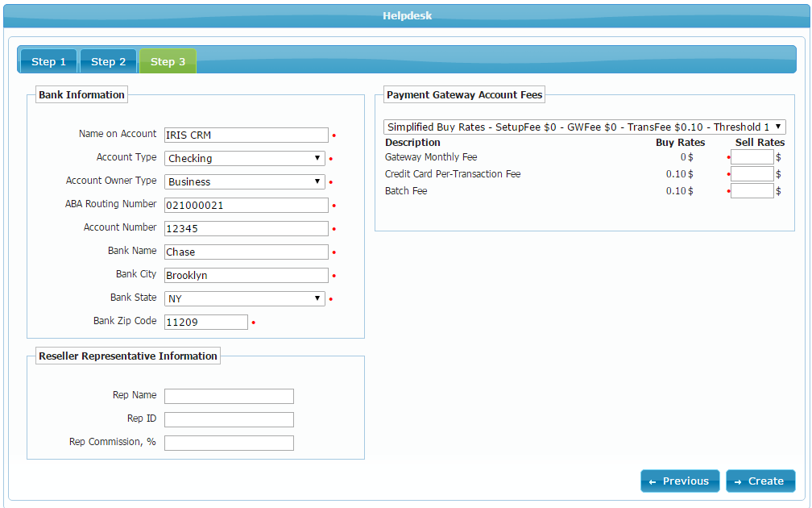Expand the Account Owner Type dropdown

(245, 182)
